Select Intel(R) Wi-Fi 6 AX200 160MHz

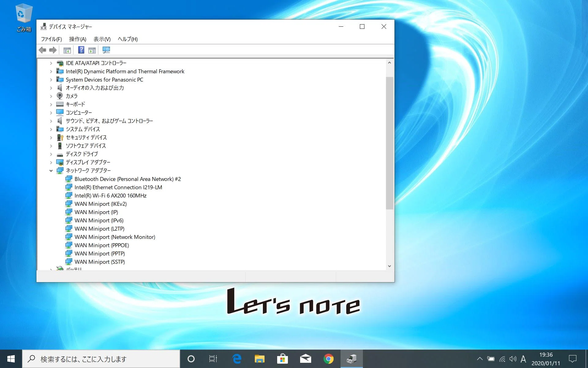click(x=110, y=196)
